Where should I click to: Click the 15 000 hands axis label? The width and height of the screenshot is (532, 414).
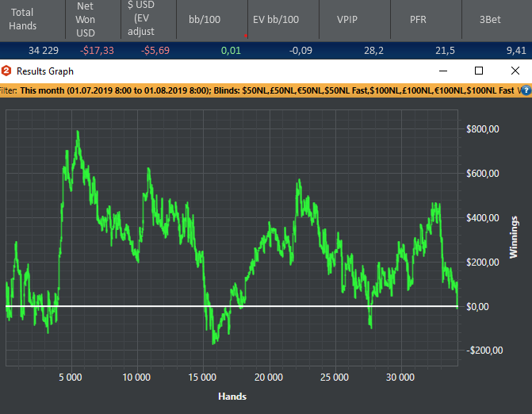click(x=202, y=378)
